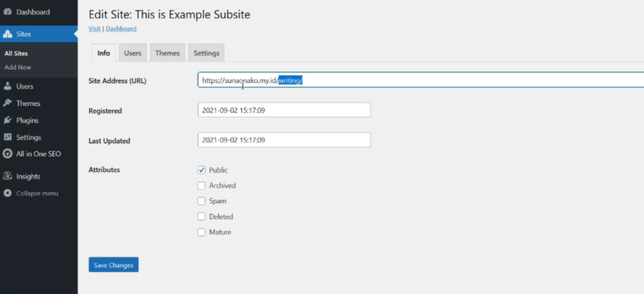This screenshot has width=644, height=294.
Task: Click the Sites house icon in sidebar
Action: (8, 34)
